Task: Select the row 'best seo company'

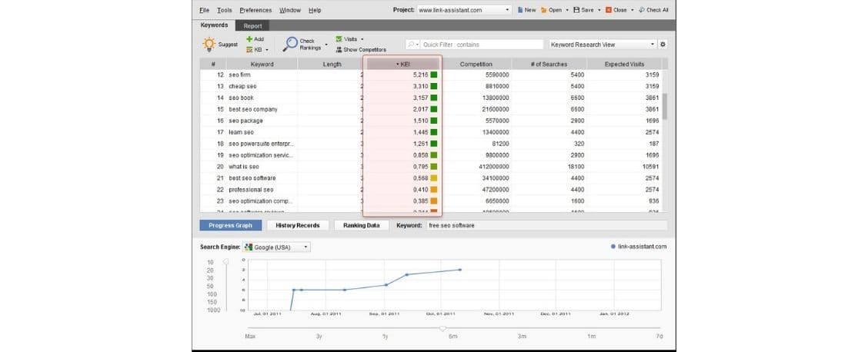Action: point(431,109)
